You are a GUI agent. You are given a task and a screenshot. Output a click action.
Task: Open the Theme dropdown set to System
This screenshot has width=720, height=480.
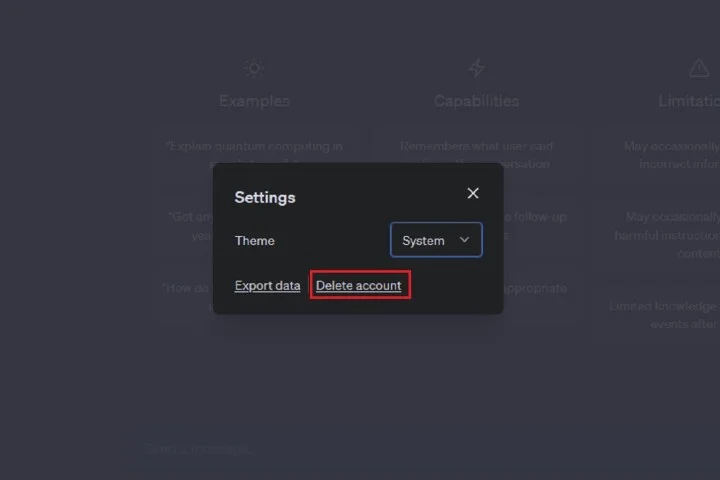pyautogui.click(x=435, y=240)
